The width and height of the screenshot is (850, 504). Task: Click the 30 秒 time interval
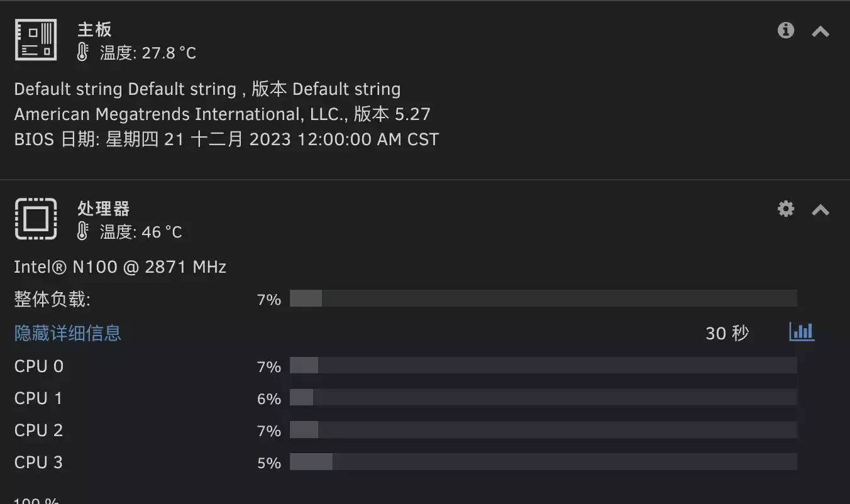point(727,333)
